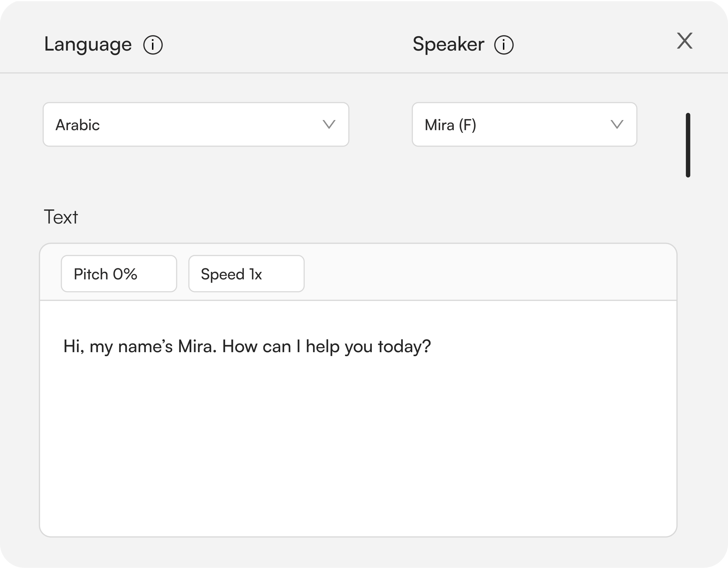This screenshot has width=728, height=568.
Task: Open the Mira (F) speaker dropdown
Action: pos(525,125)
